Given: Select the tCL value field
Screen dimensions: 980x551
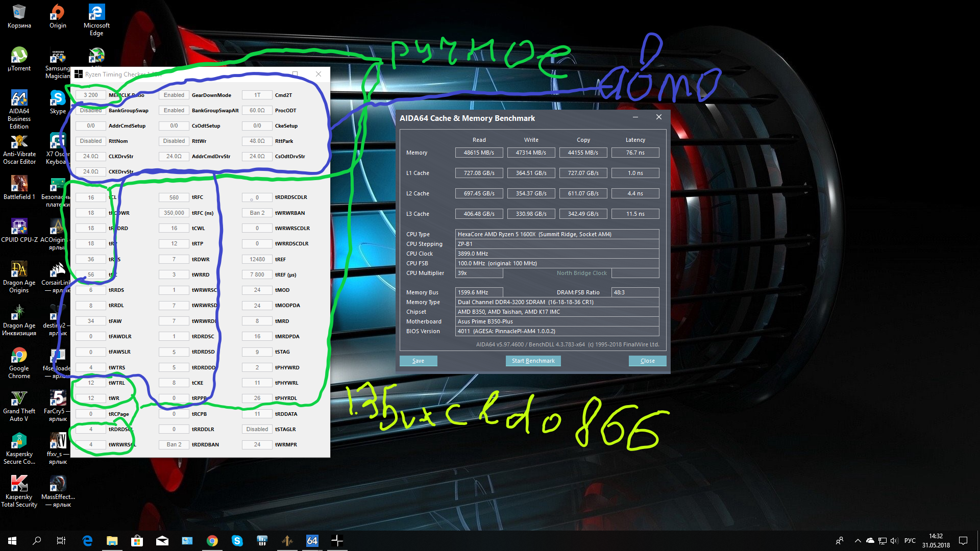Looking at the screenshot, I should tap(91, 197).
